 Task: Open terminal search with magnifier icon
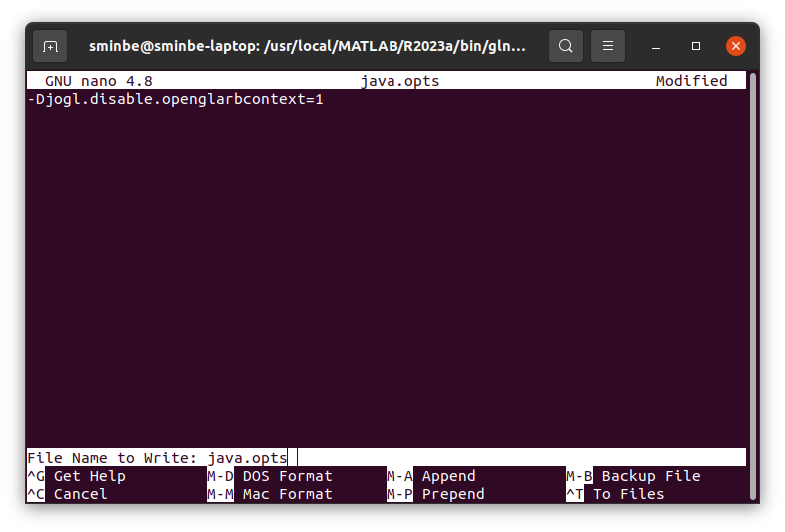point(565,46)
